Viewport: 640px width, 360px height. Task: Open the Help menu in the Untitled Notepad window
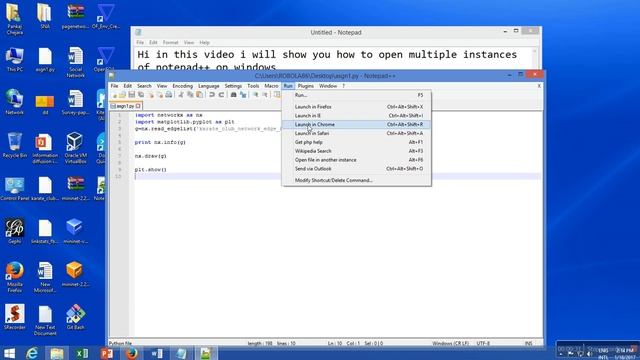click(x=204, y=42)
